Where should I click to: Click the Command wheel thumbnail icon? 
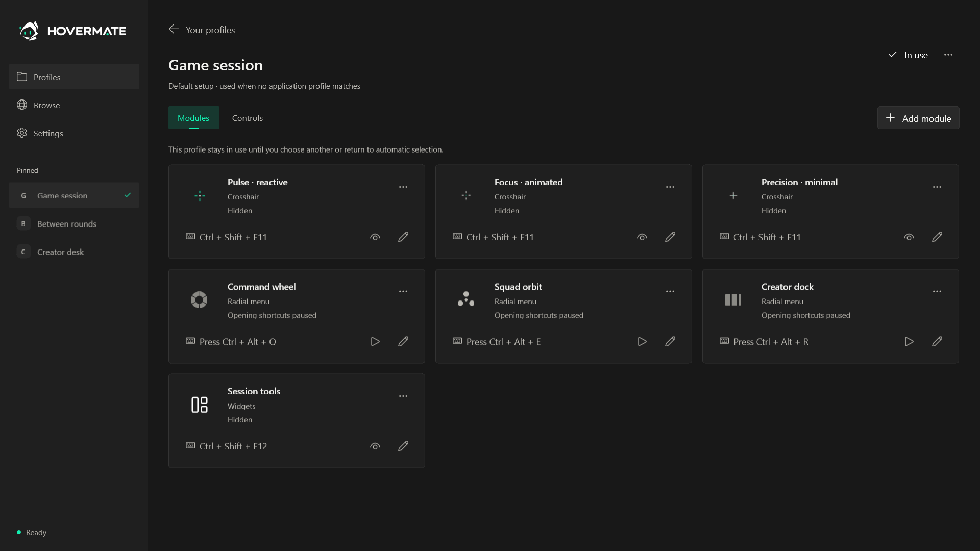pos(199,299)
